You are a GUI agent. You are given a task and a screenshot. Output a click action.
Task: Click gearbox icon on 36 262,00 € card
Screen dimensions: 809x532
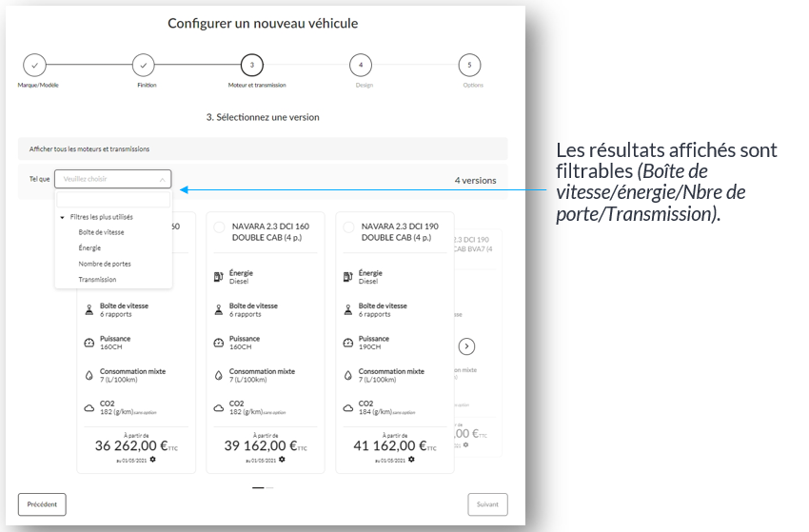[89, 309]
